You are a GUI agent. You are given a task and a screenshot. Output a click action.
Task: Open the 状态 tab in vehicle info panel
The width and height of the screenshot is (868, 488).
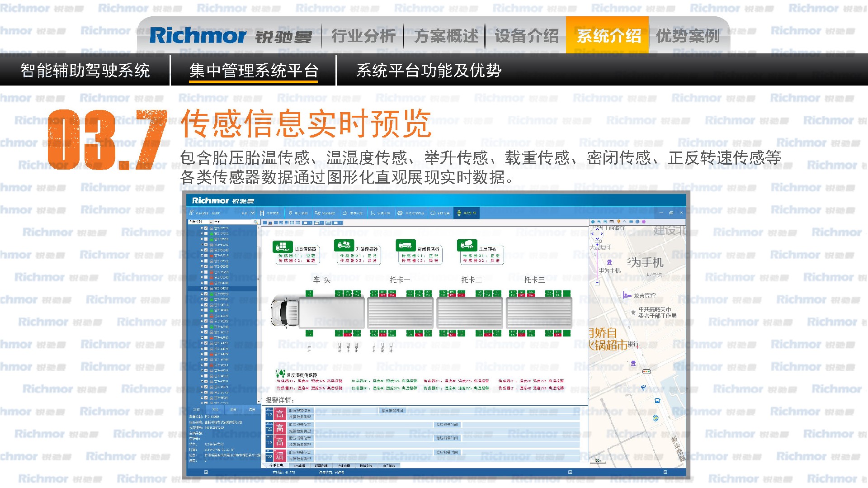[x=196, y=410]
